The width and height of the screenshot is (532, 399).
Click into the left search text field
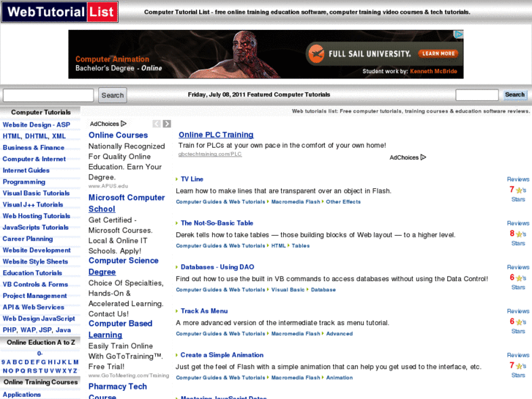(48, 95)
